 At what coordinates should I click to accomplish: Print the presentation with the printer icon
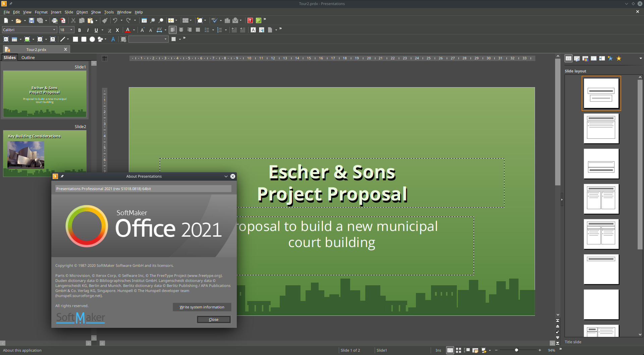pyautogui.click(x=55, y=20)
